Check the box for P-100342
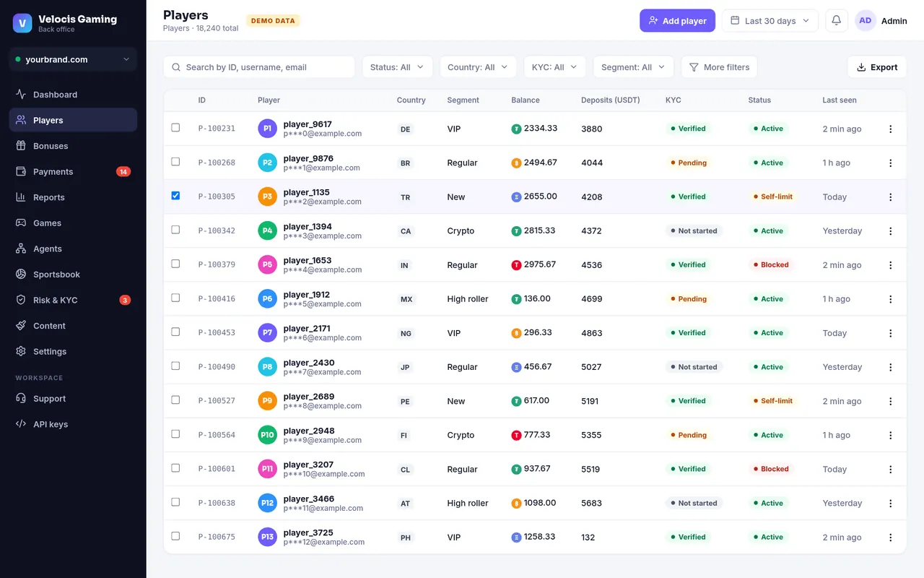This screenshot has width=924, height=578. (x=175, y=230)
